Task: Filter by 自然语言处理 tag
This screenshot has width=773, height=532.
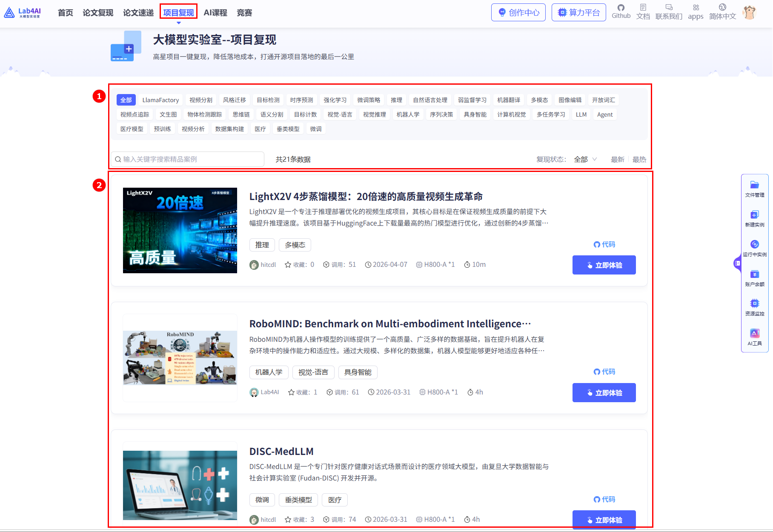Action: click(430, 100)
